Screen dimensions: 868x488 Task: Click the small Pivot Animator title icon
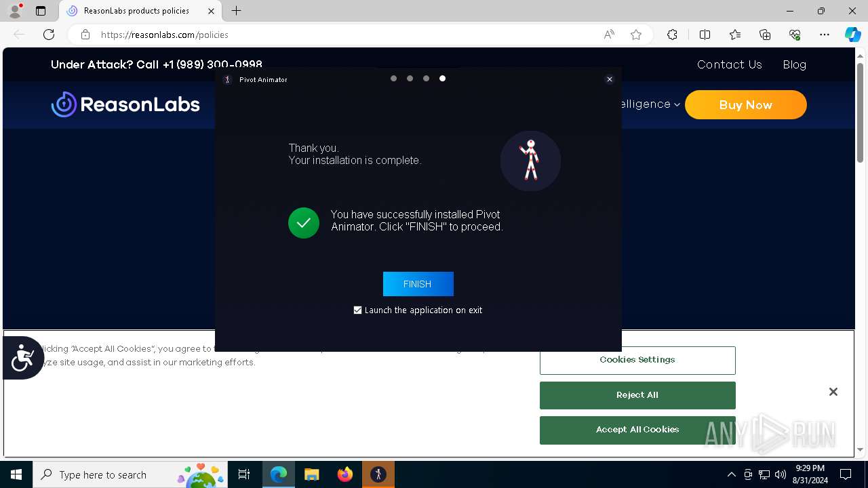coord(228,79)
